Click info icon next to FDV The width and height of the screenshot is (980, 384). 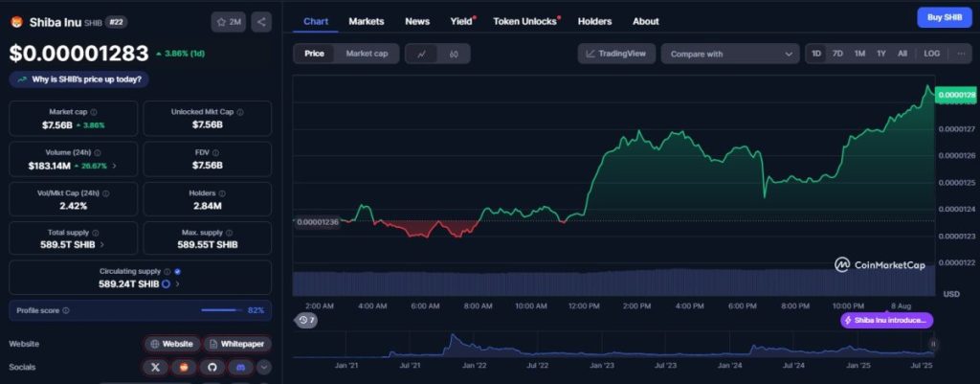click(215, 152)
